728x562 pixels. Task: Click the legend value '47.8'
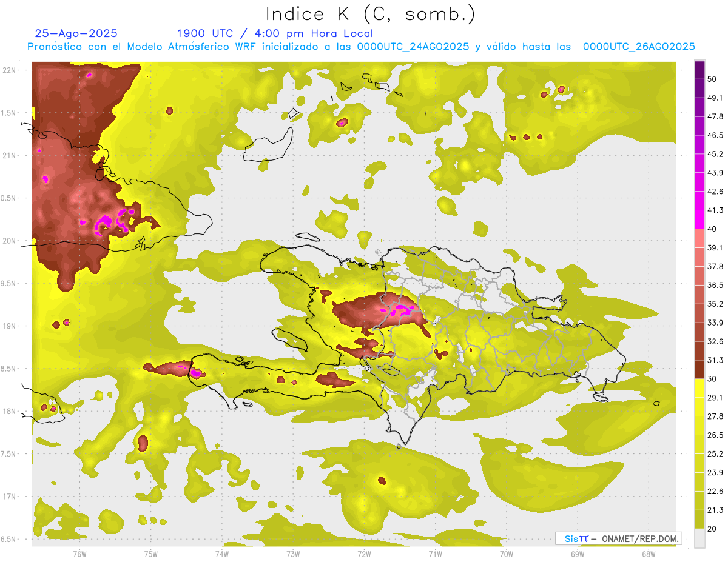point(715,116)
